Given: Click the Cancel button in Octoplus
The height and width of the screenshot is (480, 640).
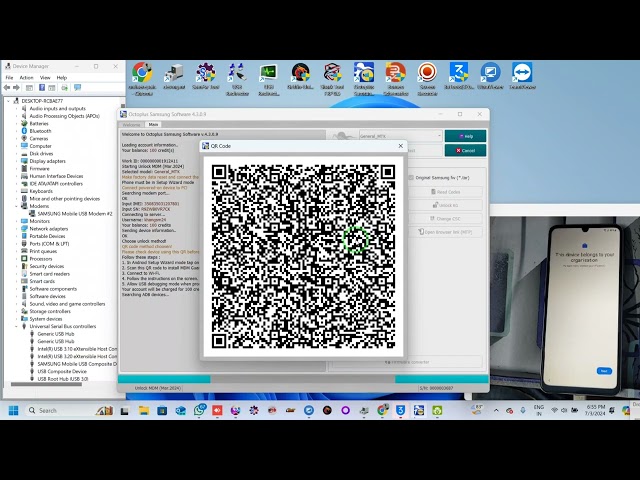Looking at the screenshot, I should [x=465, y=150].
